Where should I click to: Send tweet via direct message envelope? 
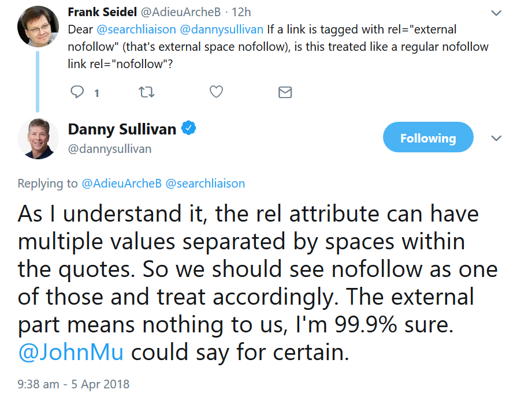(x=285, y=92)
